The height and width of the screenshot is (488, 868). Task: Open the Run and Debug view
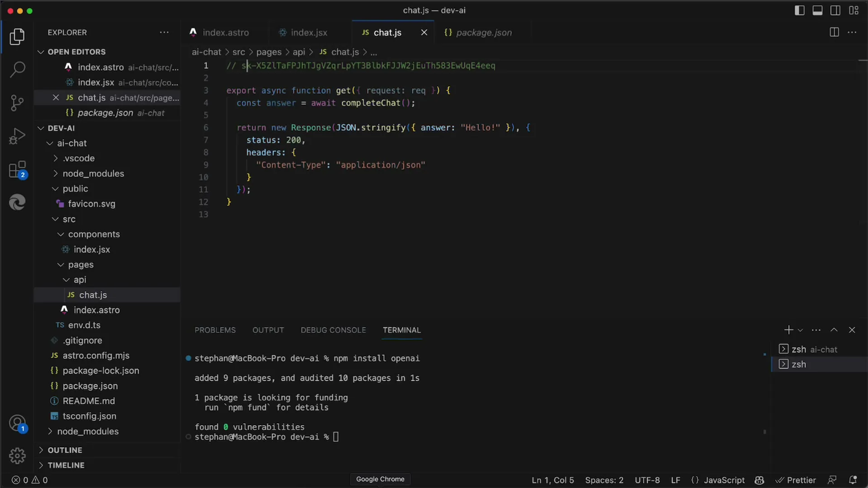17,136
